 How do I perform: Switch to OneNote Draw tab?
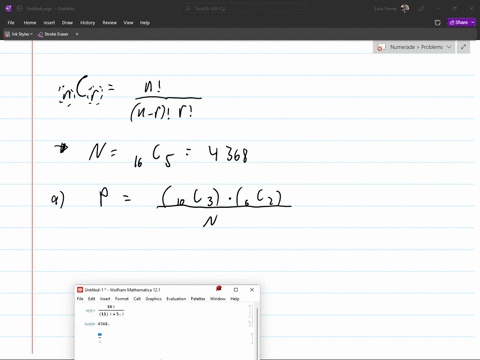(x=67, y=23)
